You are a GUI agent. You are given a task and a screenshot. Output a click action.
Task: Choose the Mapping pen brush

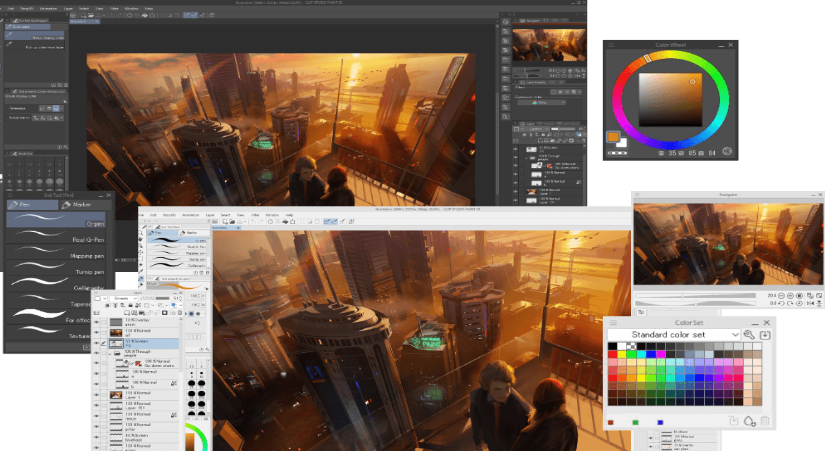[x=56, y=252]
